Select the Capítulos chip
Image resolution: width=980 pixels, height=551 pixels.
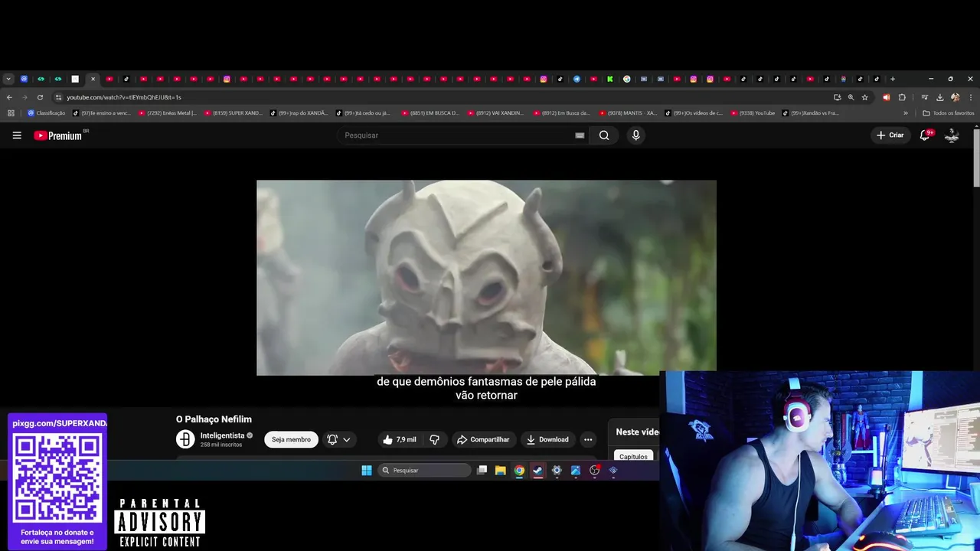click(x=633, y=456)
